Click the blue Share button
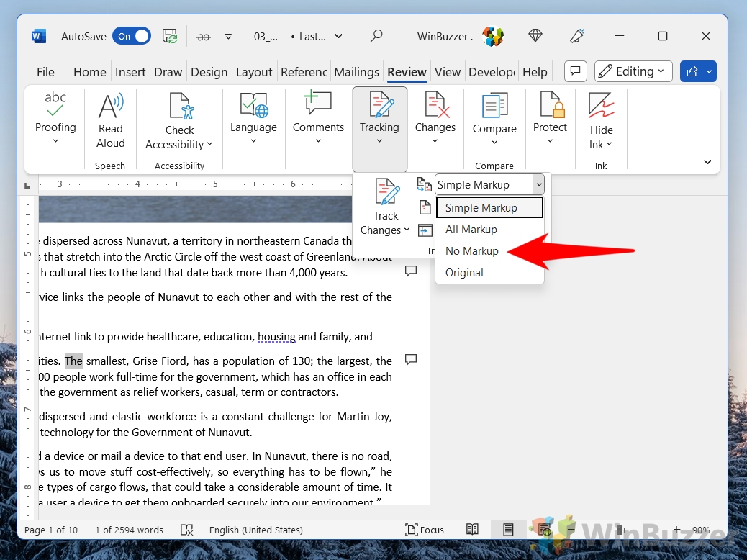 click(692, 71)
